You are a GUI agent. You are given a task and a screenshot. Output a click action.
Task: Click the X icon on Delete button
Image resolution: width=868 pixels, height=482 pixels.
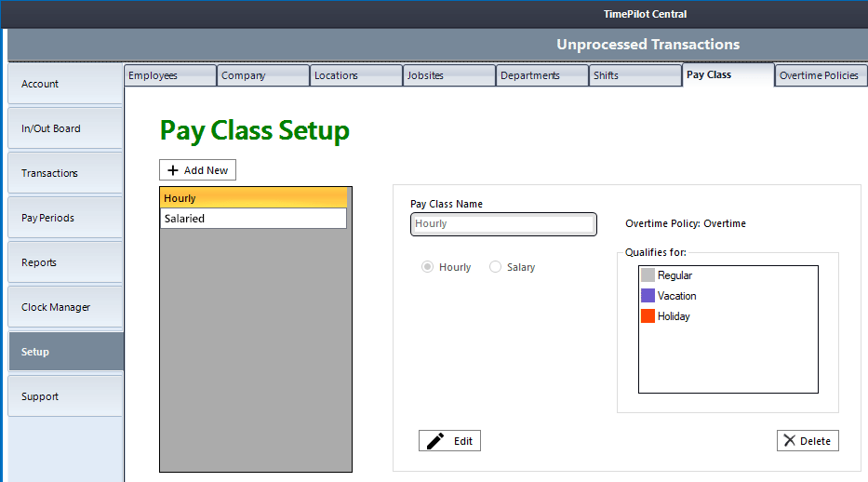coord(790,441)
